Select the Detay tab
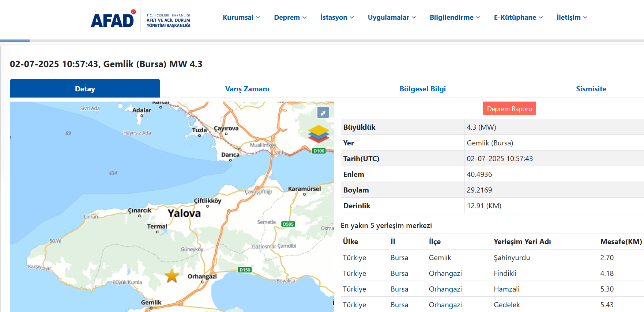This screenshot has width=644, height=312. [85, 89]
